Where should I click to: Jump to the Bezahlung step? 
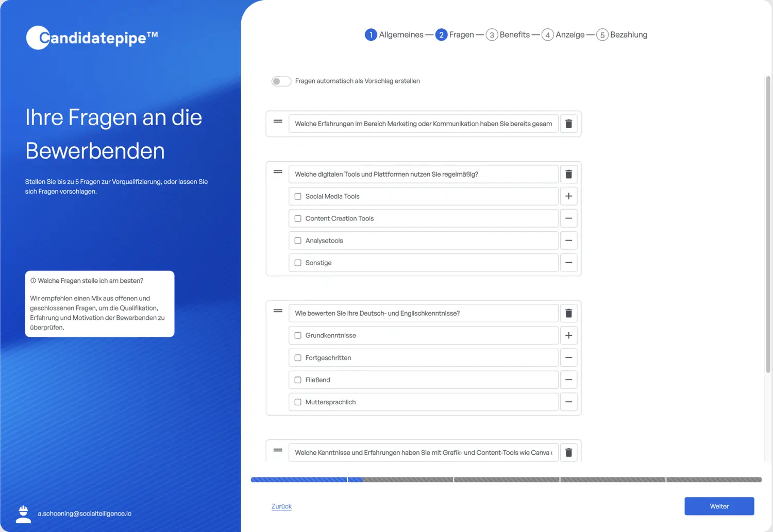click(x=622, y=35)
